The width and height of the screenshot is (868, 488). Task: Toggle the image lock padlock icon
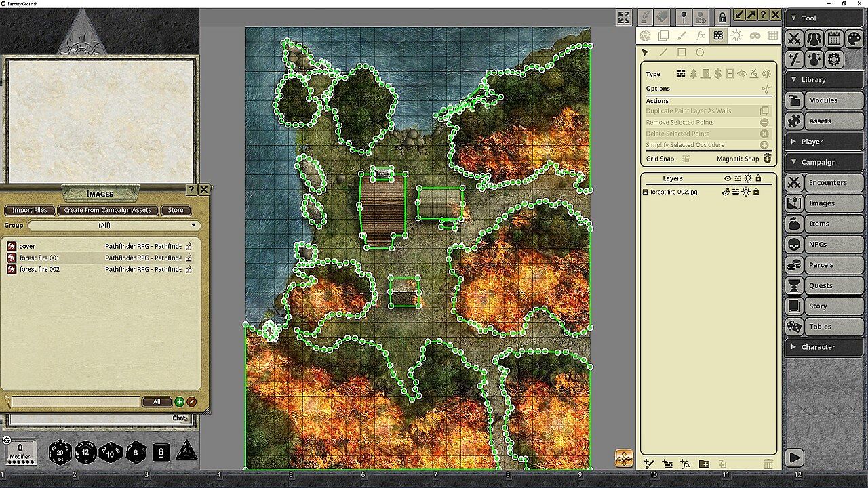tap(722, 18)
